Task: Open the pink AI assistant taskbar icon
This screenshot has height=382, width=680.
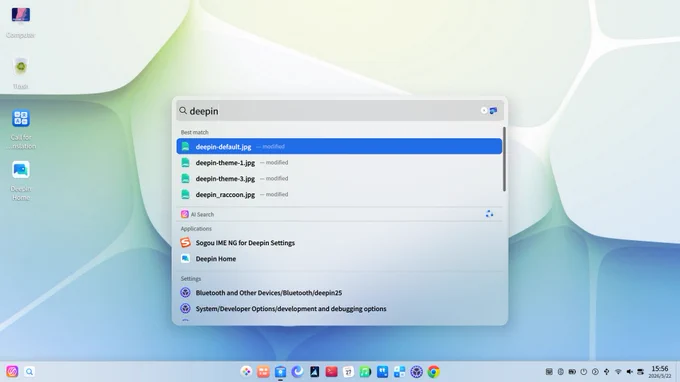Action: tap(12, 372)
